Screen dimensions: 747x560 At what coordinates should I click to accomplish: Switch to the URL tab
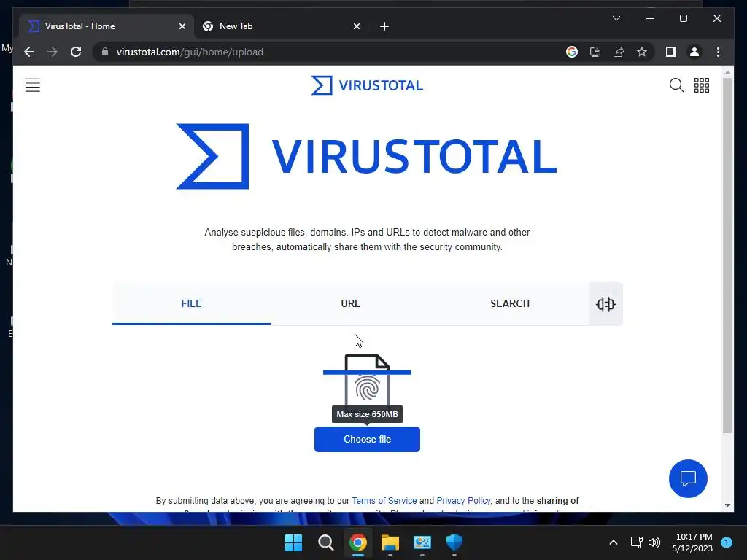tap(350, 304)
